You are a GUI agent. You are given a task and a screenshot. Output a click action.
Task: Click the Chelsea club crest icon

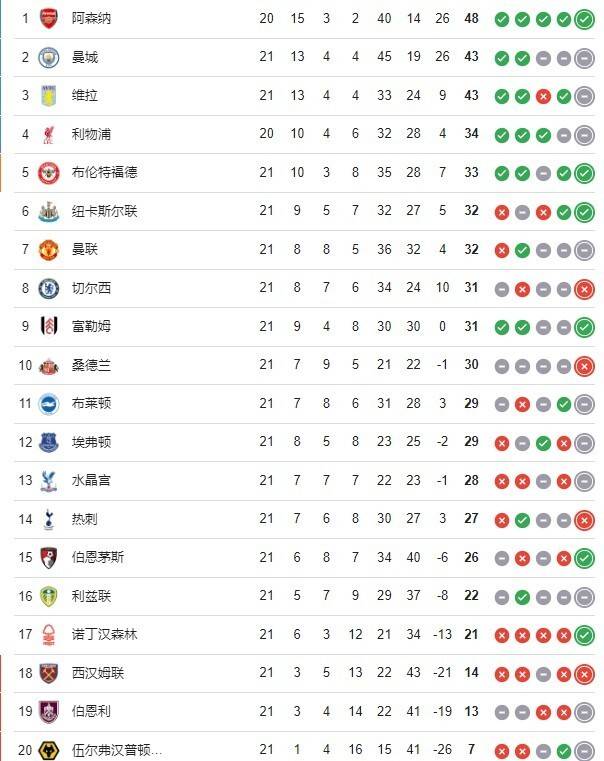click(48, 288)
